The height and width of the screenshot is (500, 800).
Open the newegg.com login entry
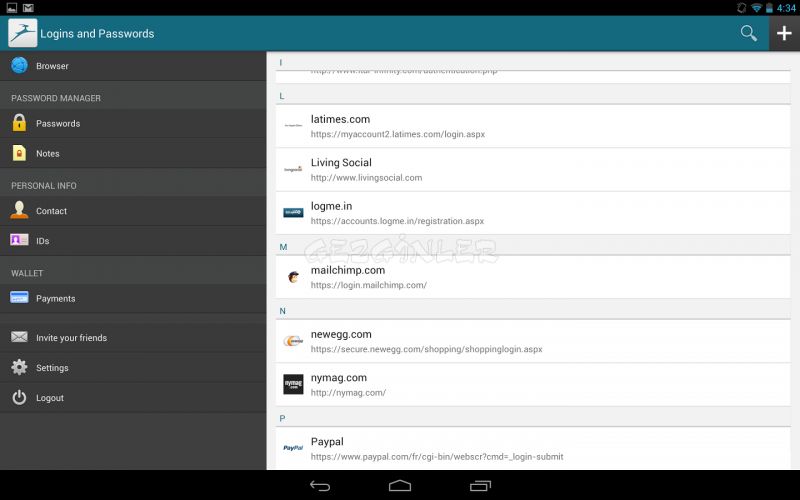pyautogui.click(x=533, y=341)
